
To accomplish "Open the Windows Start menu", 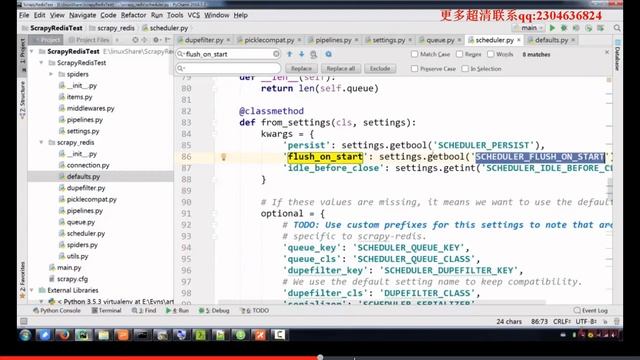I will [25, 335].
